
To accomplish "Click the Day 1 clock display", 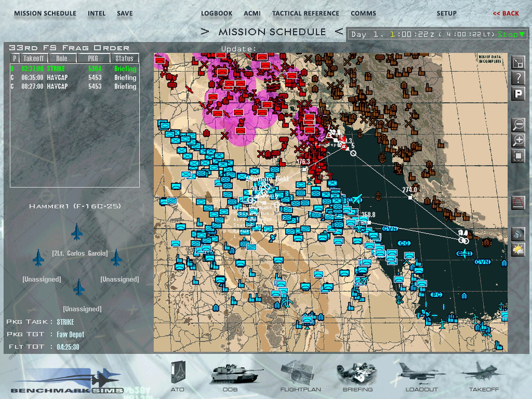I will (423, 34).
